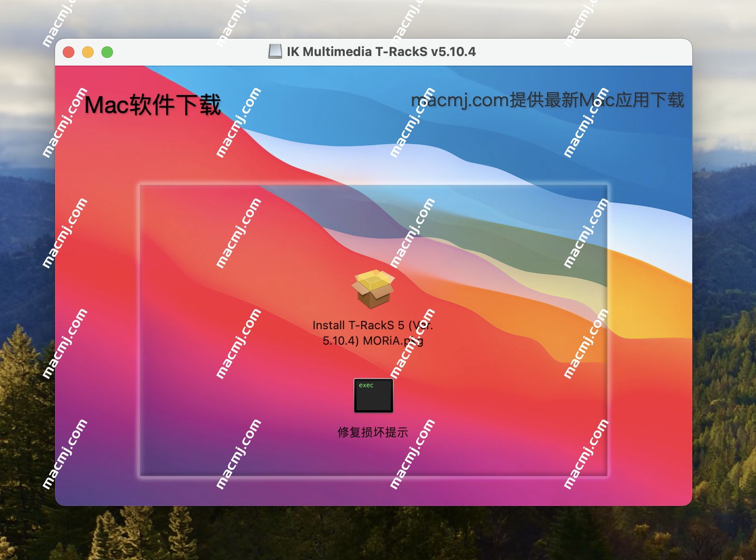Select the '修复损坏提示' file label
Image resolution: width=756 pixels, height=560 pixels.
[x=373, y=432]
